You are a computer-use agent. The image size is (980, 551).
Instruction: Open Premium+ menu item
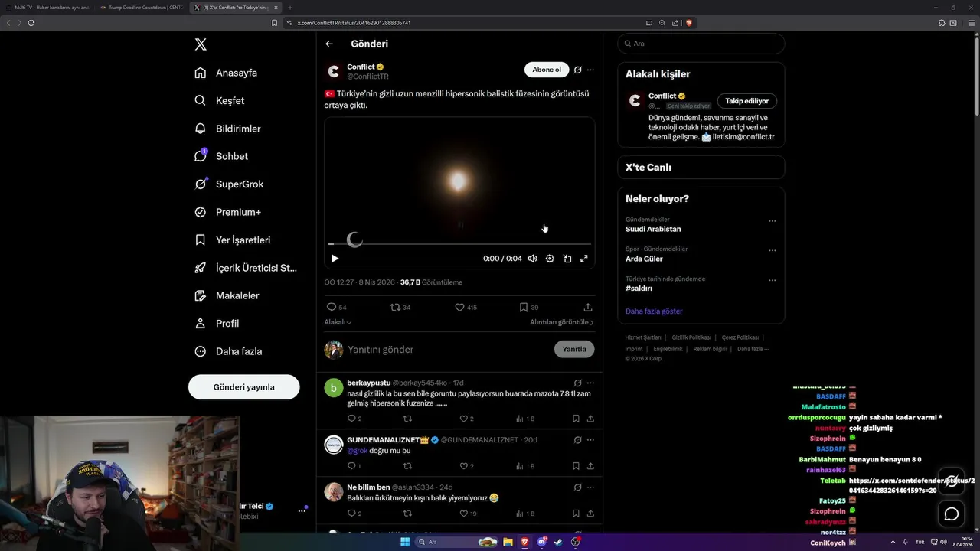tap(227, 212)
